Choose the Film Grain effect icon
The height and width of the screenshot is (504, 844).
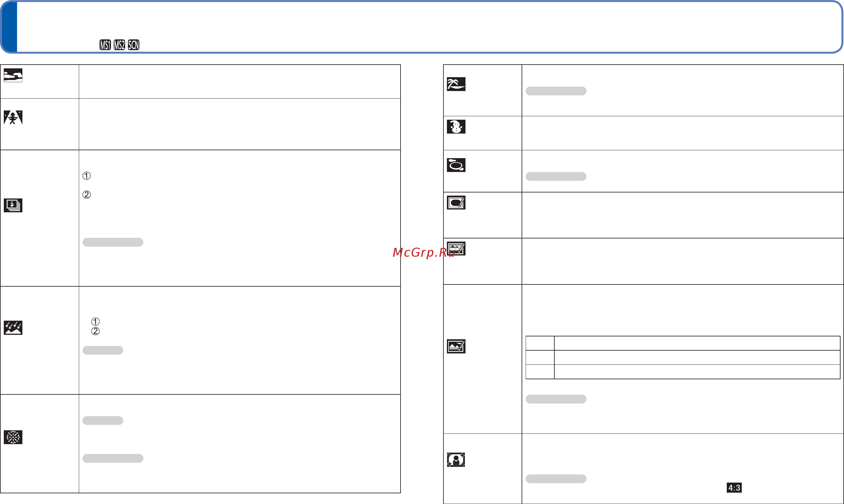tap(456, 249)
